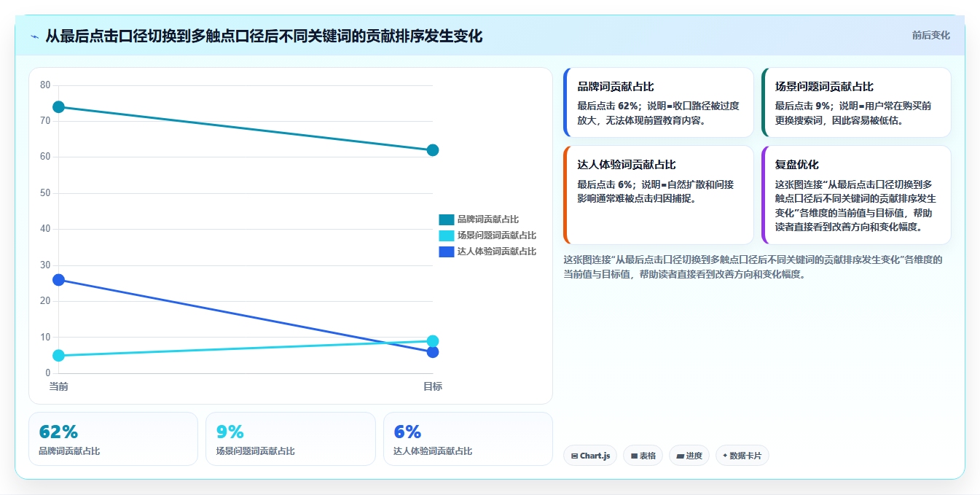Select the 表格 tag chip
This screenshot has width=980, height=495.
point(643,456)
